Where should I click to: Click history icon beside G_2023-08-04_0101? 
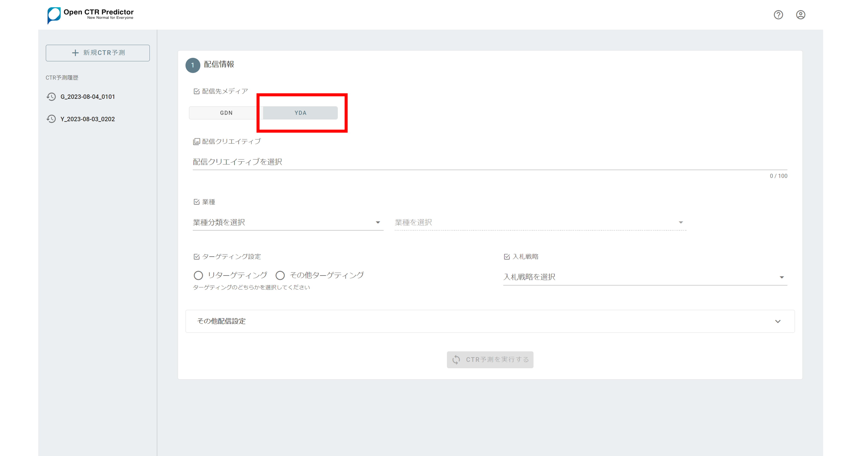pos(51,97)
